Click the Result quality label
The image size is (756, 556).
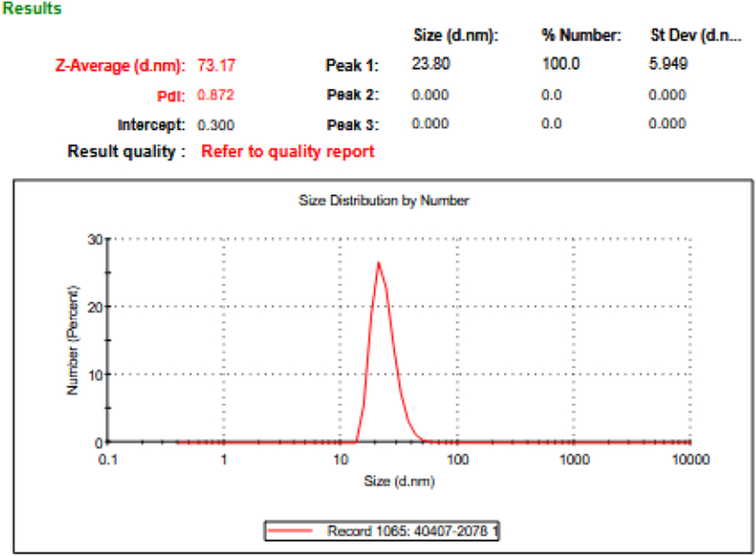pyautogui.click(x=126, y=151)
